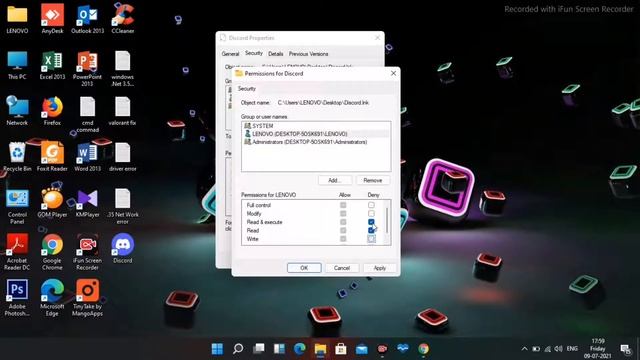640x360 pixels.
Task: Switch to Previous Versions tab
Action: [x=309, y=54]
